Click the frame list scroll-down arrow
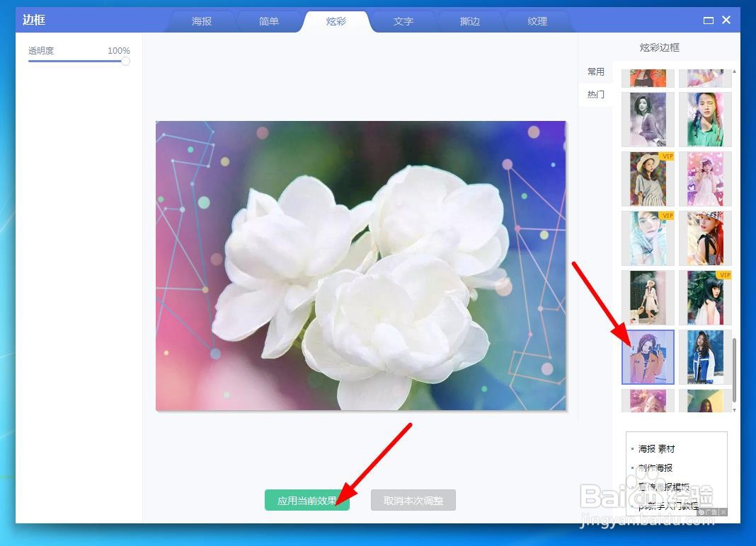 pos(734,410)
